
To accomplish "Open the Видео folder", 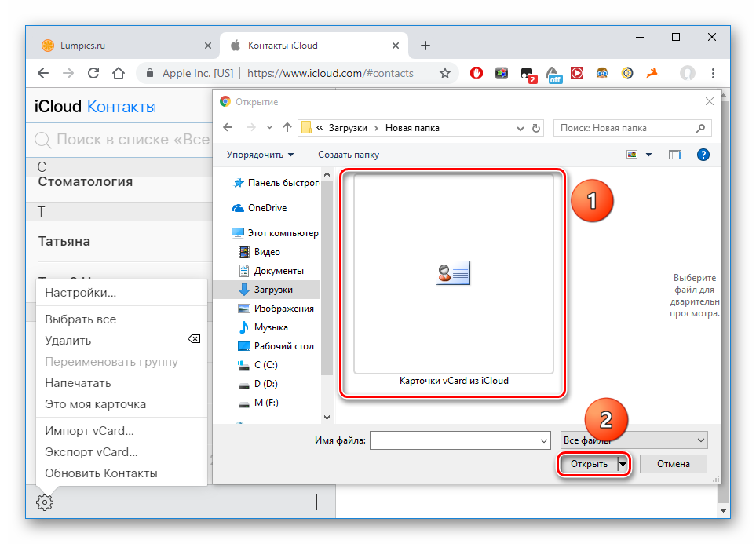I will [259, 252].
